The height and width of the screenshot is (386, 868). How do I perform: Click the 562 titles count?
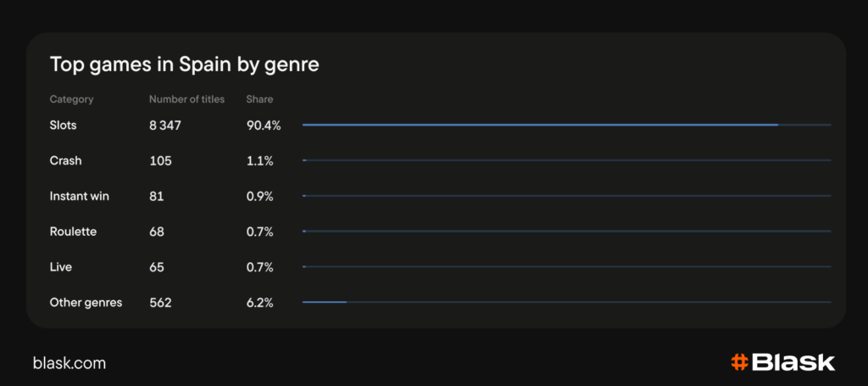160,302
